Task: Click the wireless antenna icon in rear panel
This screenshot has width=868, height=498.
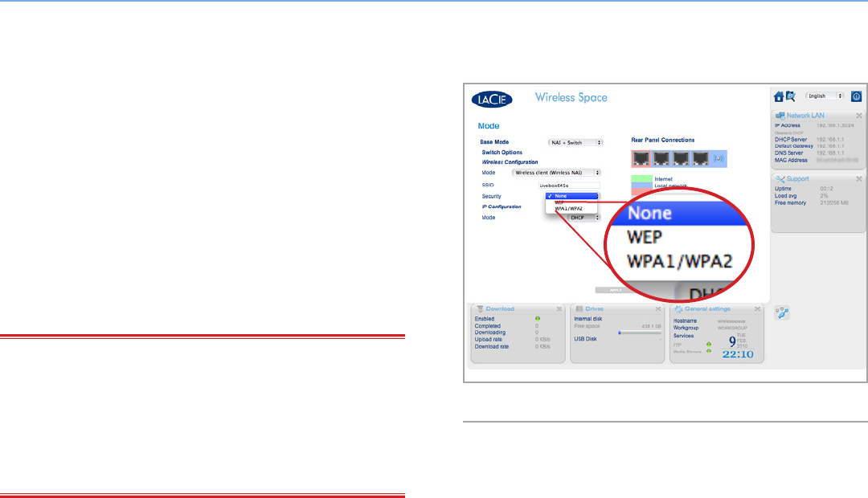Action: pyautogui.click(x=719, y=159)
